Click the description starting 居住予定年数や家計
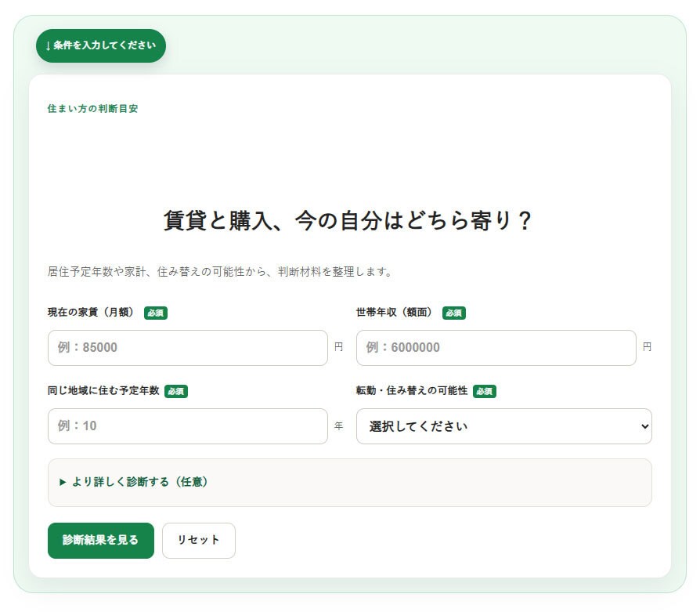Viewport: 700px width, 612px height. [x=220, y=271]
